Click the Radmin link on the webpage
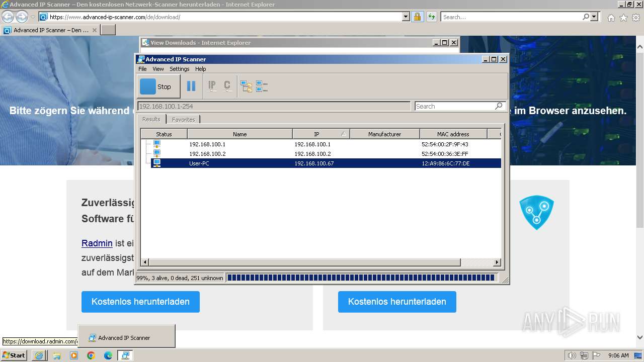The width and height of the screenshot is (644, 362). [97, 243]
